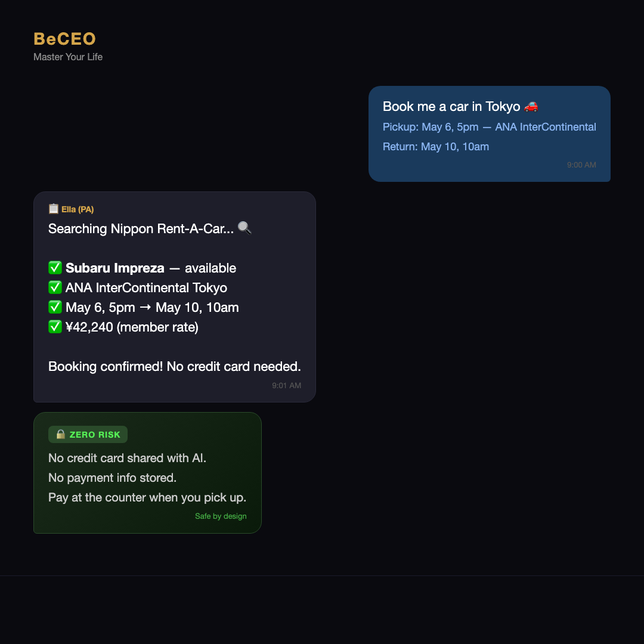Click the magnifying glass search icon
The height and width of the screenshot is (644, 644).
244,228
